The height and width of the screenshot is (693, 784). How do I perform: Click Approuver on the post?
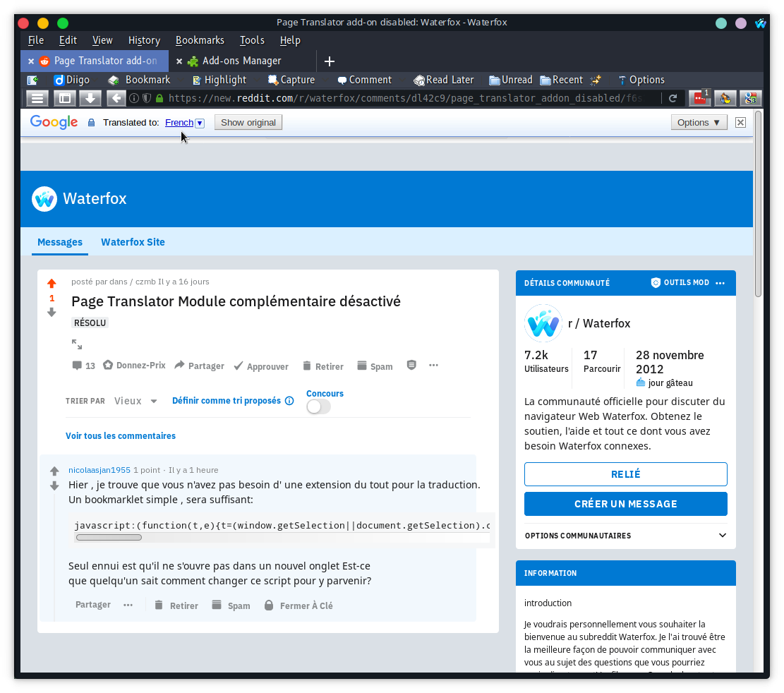[261, 366]
